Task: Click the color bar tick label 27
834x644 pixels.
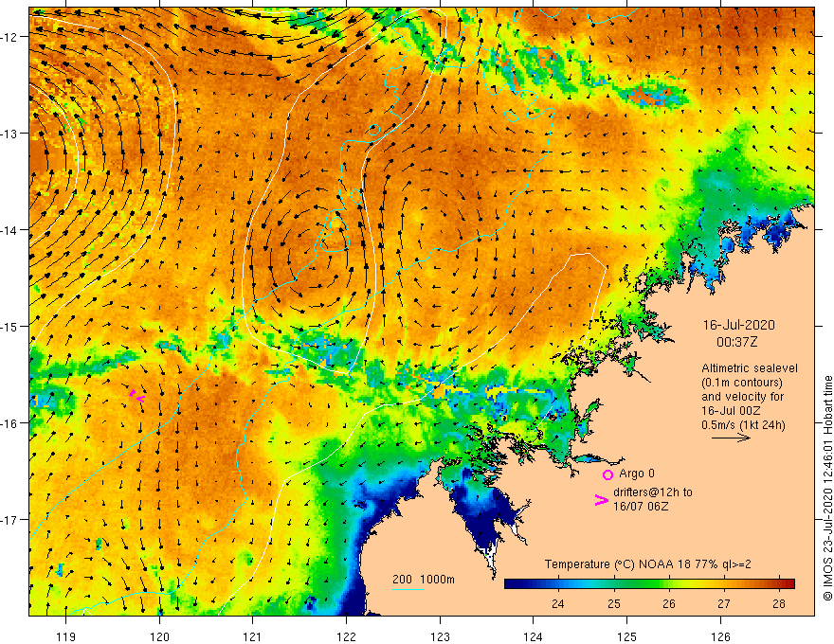Action: pos(724,603)
